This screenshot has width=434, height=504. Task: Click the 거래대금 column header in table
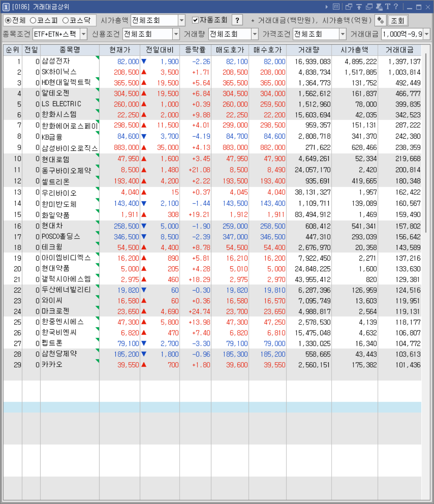[x=399, y=50]
